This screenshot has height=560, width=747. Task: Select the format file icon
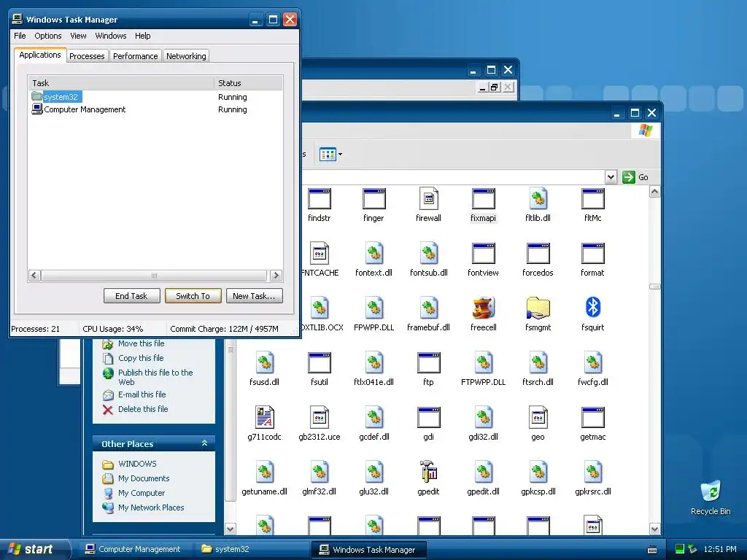click(592, 253)
